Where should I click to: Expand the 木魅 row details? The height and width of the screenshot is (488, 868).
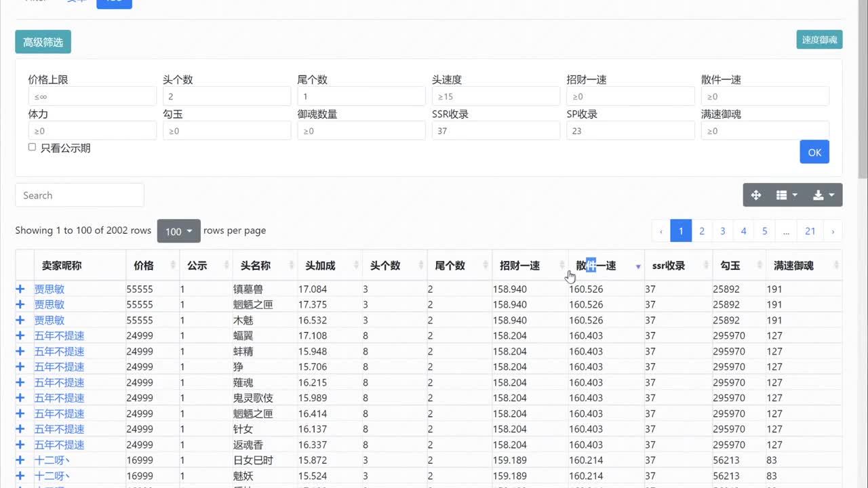pyautogui.click(x=20, y=320)
